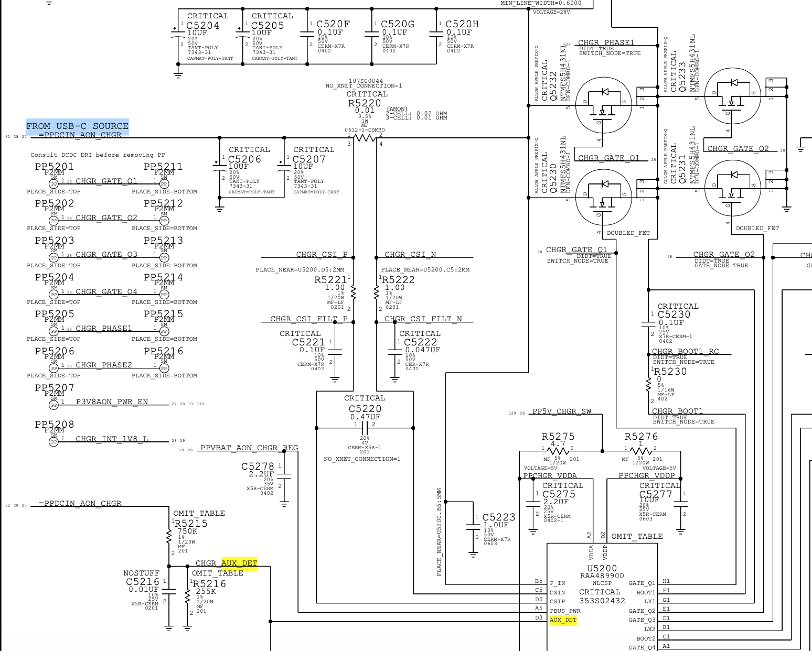812x651 pixels.
Task: Click the Q5232 MOSFET symbol
Action: point(603,105)
